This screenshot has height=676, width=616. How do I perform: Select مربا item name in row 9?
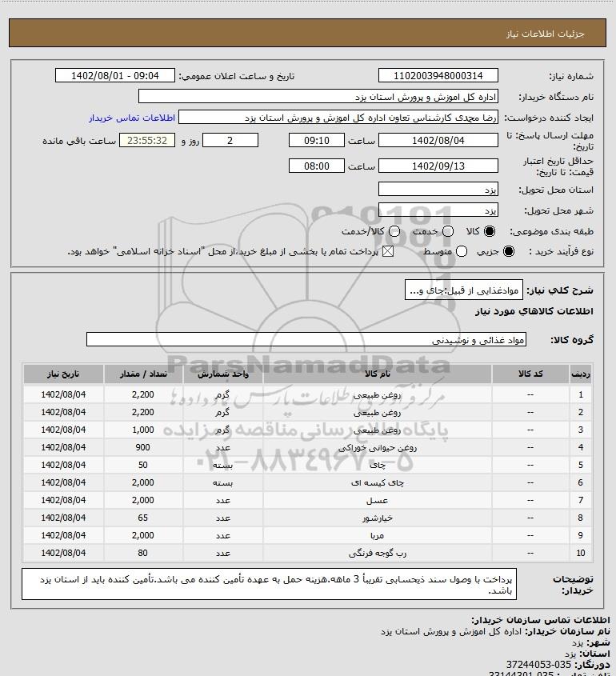(378, 535)
